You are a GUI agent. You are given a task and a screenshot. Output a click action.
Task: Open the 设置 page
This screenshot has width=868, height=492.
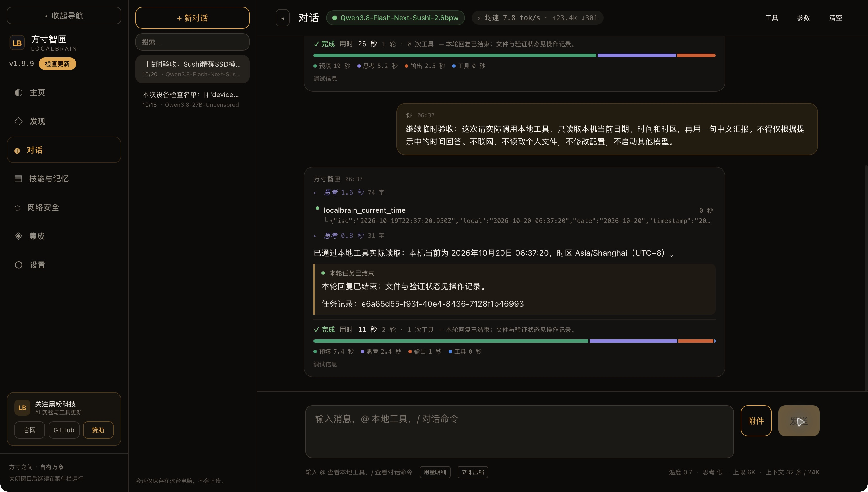point(64,265)
